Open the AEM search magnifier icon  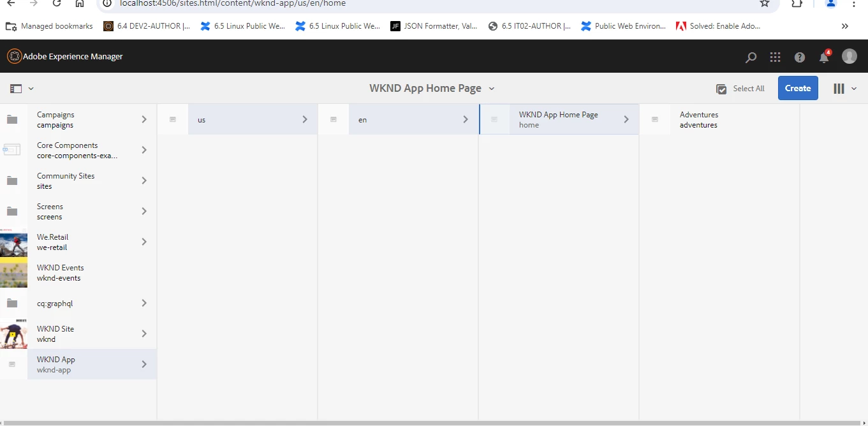click(751, 57)
